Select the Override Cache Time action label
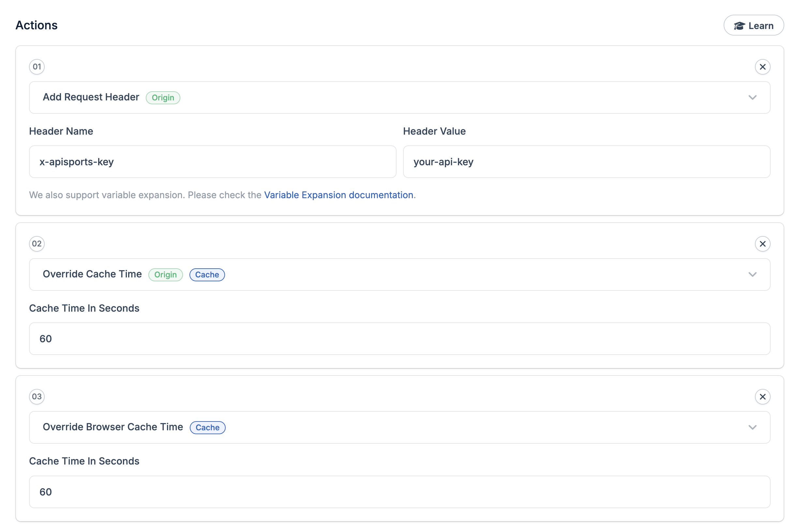 pos(92,274)
